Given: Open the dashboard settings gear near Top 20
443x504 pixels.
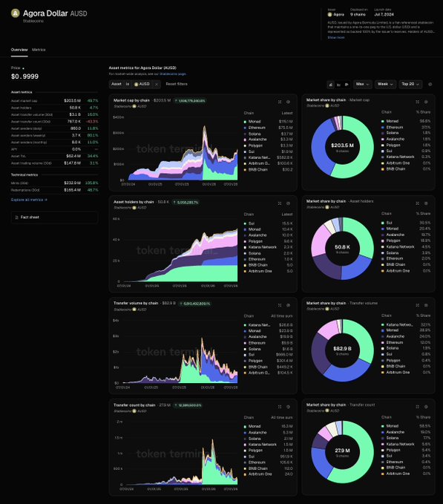Looking at the screenshot, I should tap(430, 84).
